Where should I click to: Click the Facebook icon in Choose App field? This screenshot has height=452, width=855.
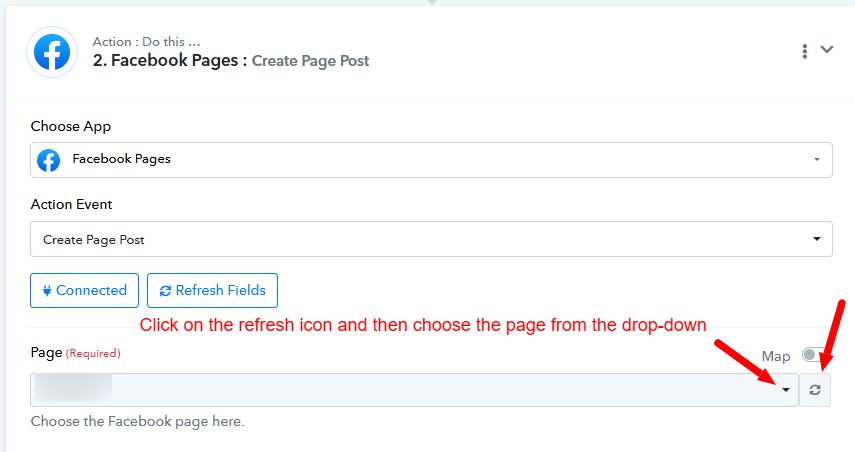click(x=49, y=160)
